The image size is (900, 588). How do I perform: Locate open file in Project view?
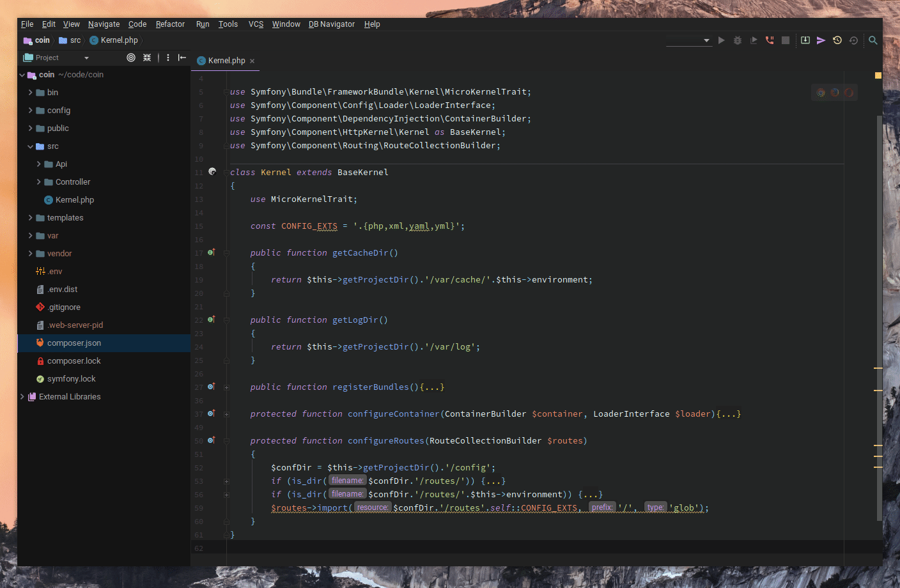pos(130,58)
